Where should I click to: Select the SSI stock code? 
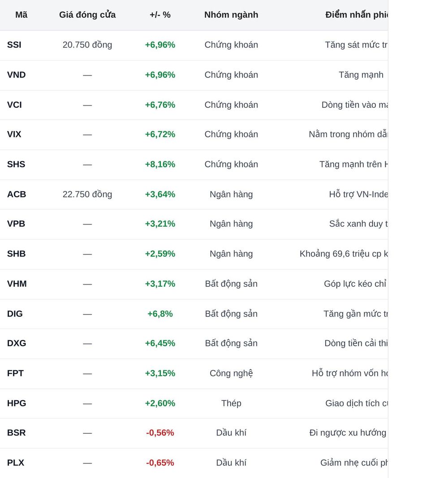[14, 45]
